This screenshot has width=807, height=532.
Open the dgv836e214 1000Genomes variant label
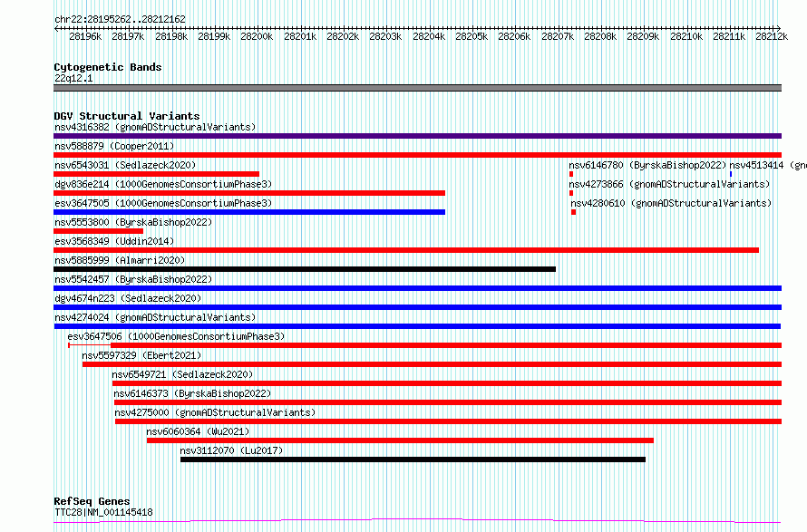[163, 184]
